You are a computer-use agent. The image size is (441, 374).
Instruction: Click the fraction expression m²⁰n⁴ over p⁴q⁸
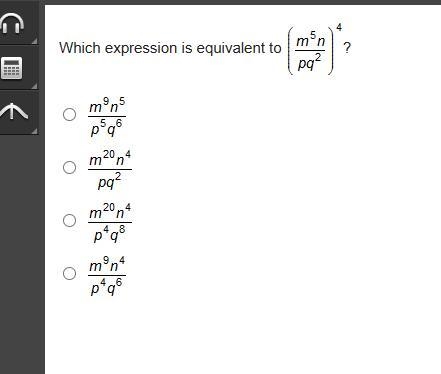coord(110,222)
